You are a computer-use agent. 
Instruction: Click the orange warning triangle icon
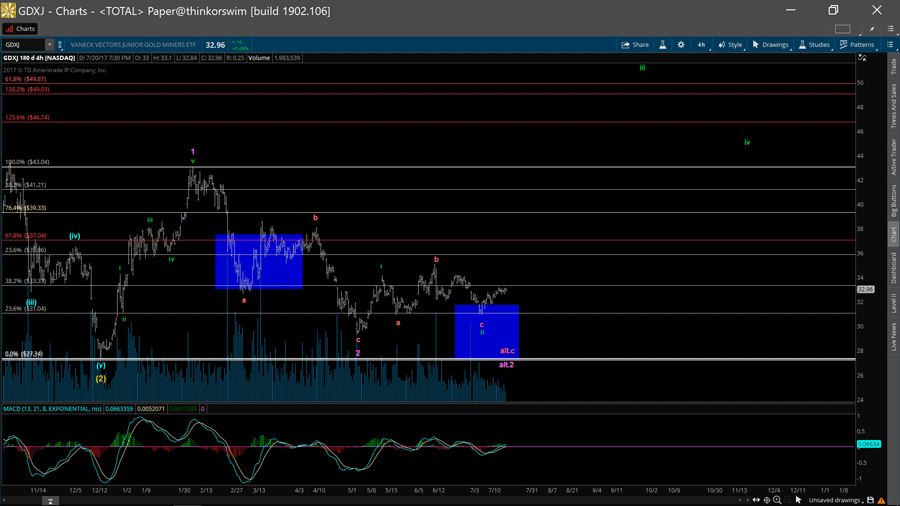[x=883, y=500]
